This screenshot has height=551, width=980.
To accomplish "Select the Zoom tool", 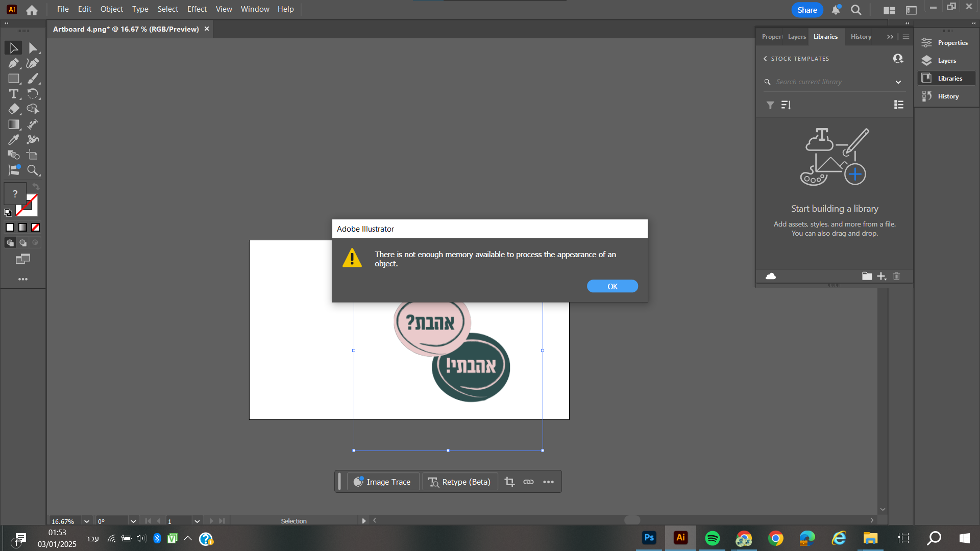I will click(x=33, y=170).
